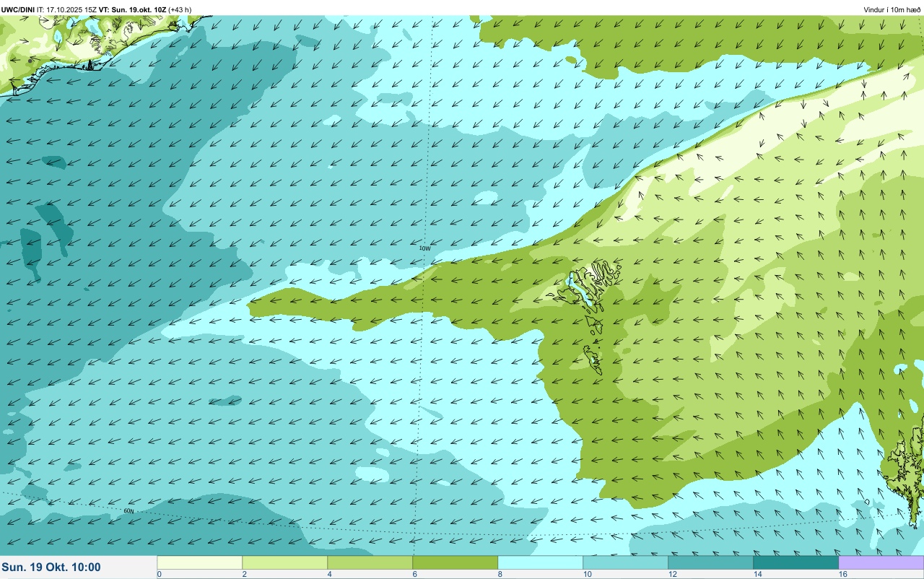
Task: Click the 'Sun. 19 Okt. 10:00' date label
Action: tap(51, 567)
